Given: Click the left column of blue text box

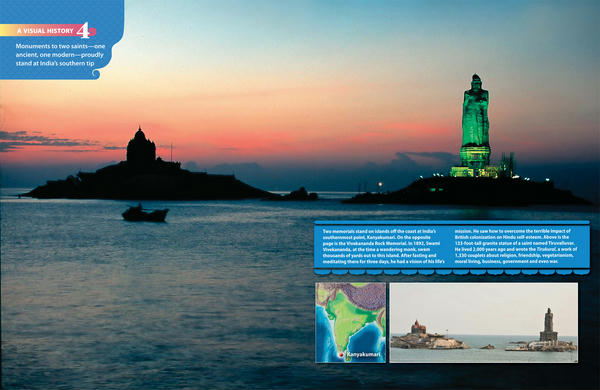Looking at the screenshot, I should [x=383, y=246].
